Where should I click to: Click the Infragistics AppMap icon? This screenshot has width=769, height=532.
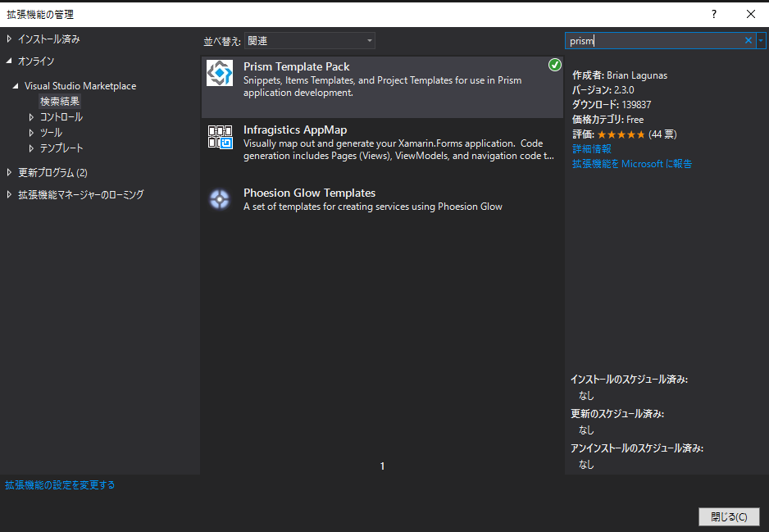click(220, 137)
